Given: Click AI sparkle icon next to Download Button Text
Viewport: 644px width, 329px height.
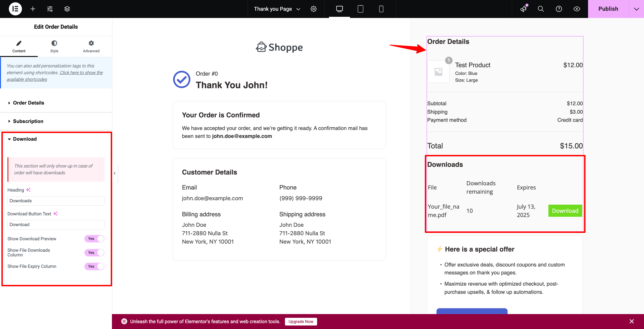Looking at the screenshot, I should click(x=55, y=214).
